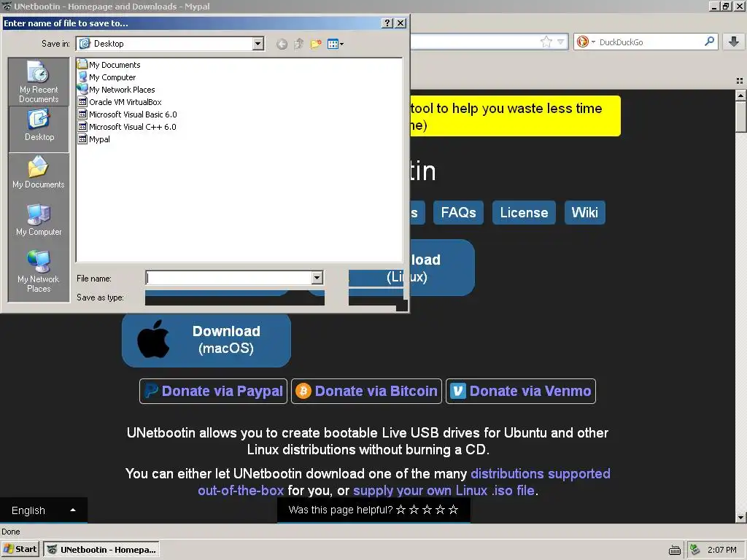
Task: Click the network tray icon
Action: point(695,550)
